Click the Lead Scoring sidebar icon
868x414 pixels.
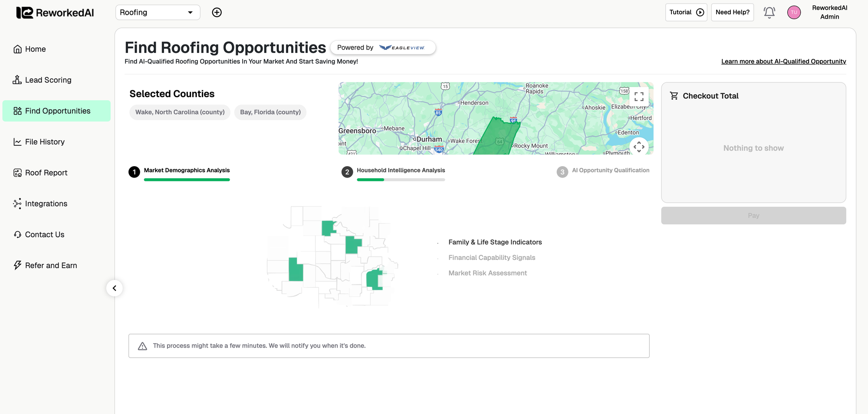pos(17,80)
